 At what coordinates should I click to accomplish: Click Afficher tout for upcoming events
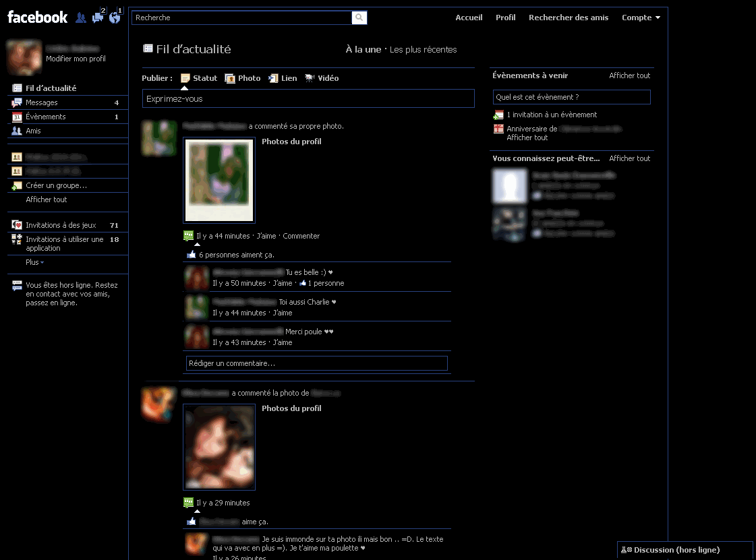[629, 75]
